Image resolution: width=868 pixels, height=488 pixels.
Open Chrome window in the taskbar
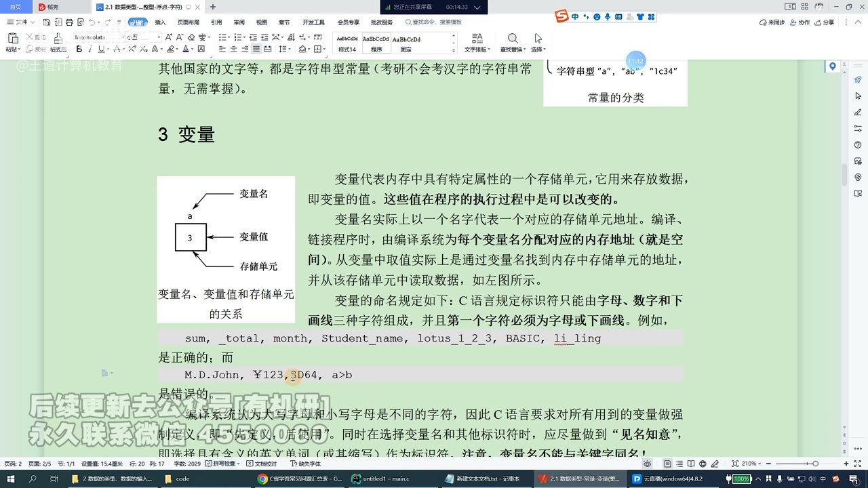(x=300, y=479)
